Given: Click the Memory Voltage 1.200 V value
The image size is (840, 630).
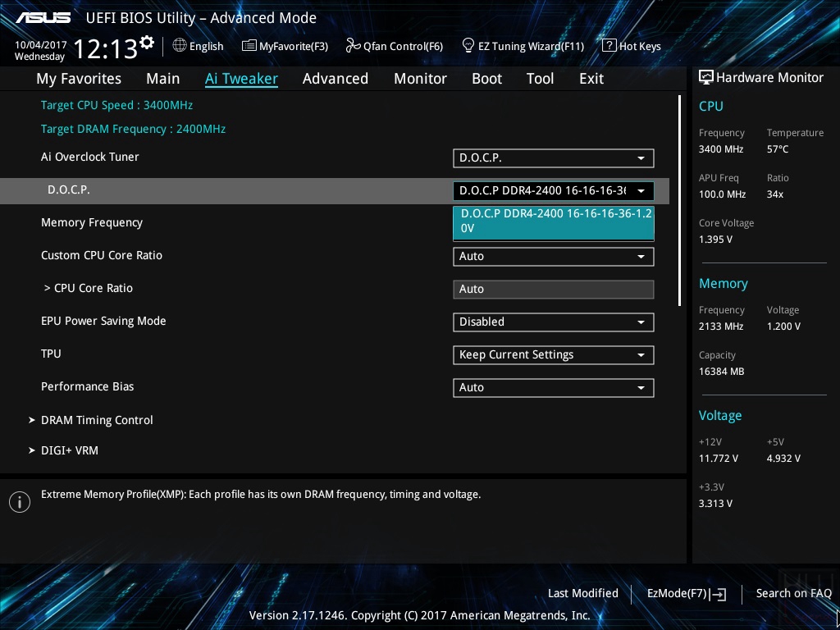Looking at the screenshot, I should pyautogui.click(x=783, y=326).
